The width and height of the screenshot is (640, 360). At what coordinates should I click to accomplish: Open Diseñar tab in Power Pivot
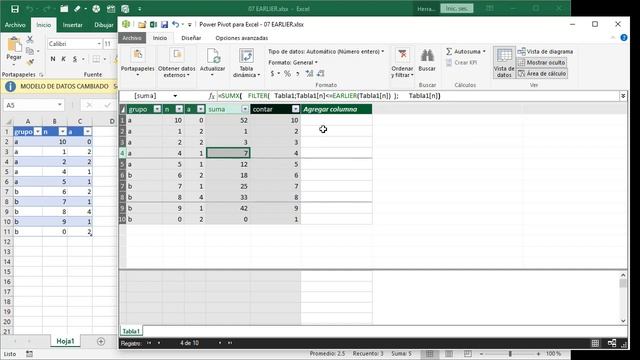tap(191, 38)
